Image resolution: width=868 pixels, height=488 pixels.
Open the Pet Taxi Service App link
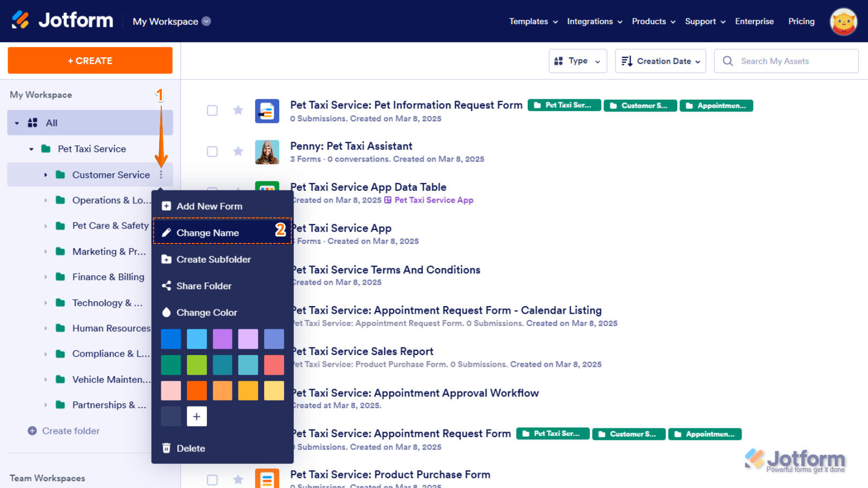coord(434,200)
